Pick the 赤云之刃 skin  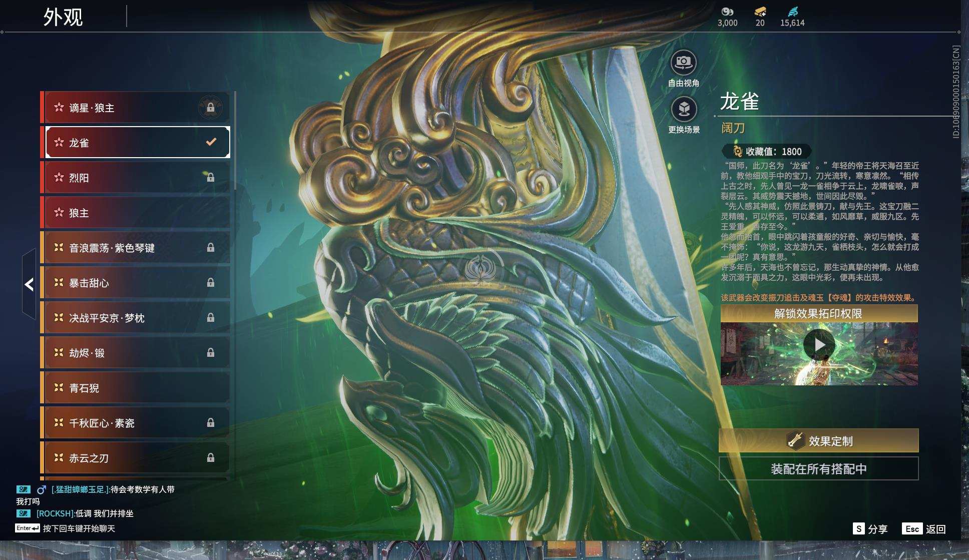pos(135,458)
